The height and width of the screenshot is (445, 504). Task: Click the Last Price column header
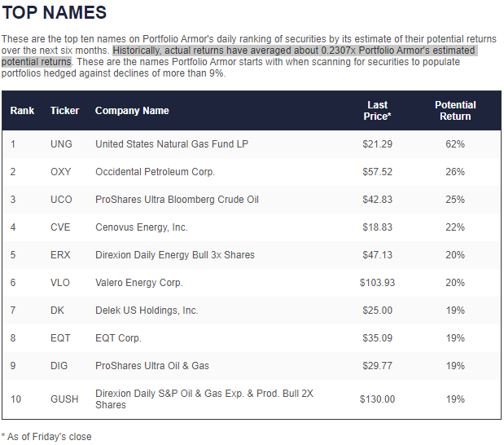tap(377, 111)
